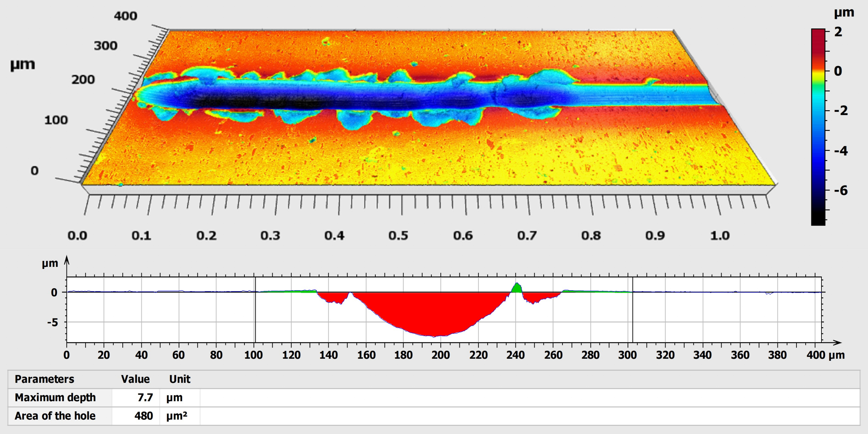Image resolution: width=868 pixels, height=434 pixels.
Task: Click the 1.0 axis label under 3D view
Action: (x=719, y=236)
